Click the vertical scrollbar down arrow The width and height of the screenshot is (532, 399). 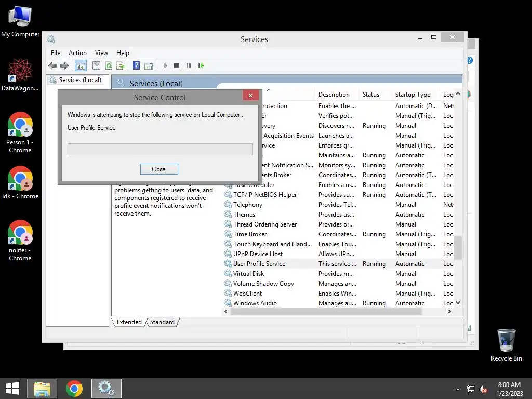(458, 303)
